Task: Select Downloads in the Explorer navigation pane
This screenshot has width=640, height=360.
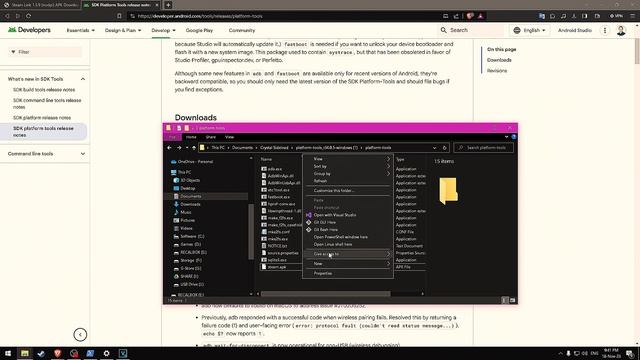Action: [190, 204]
